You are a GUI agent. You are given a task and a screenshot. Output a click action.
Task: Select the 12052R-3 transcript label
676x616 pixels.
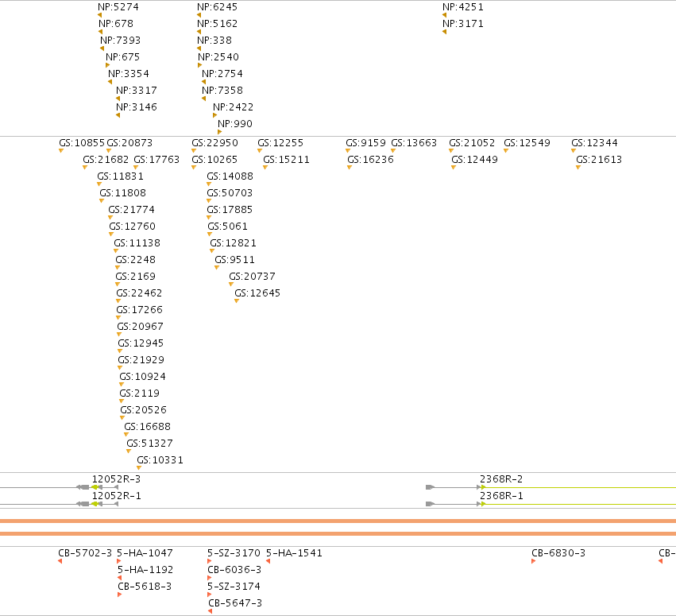(117, 479)
